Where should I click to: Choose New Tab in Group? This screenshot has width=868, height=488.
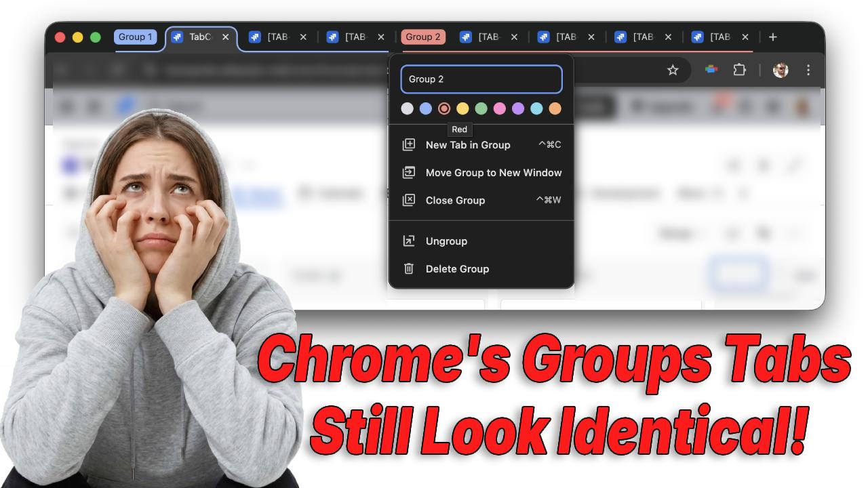click(x=481, y=144)
